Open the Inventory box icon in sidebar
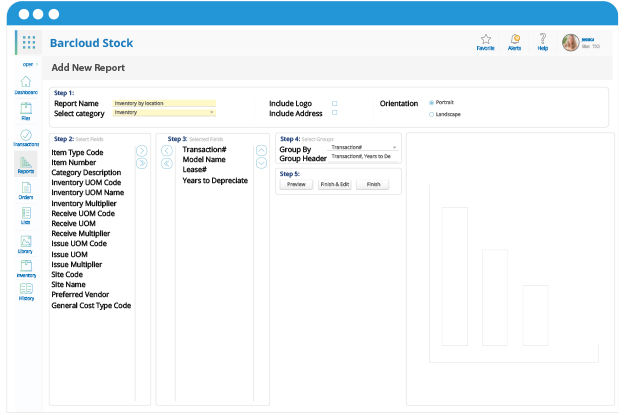 tap(26, 266)
